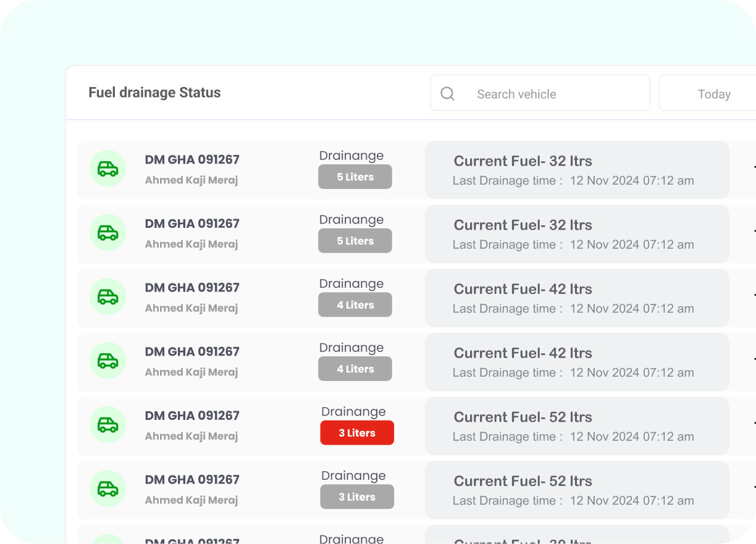Click the gray 3 Liters drainage badge

pyautogui.click(x=357, y=497)
